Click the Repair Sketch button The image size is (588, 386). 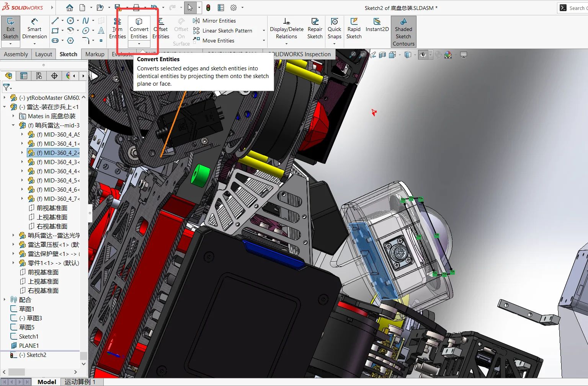click(315, 28)
